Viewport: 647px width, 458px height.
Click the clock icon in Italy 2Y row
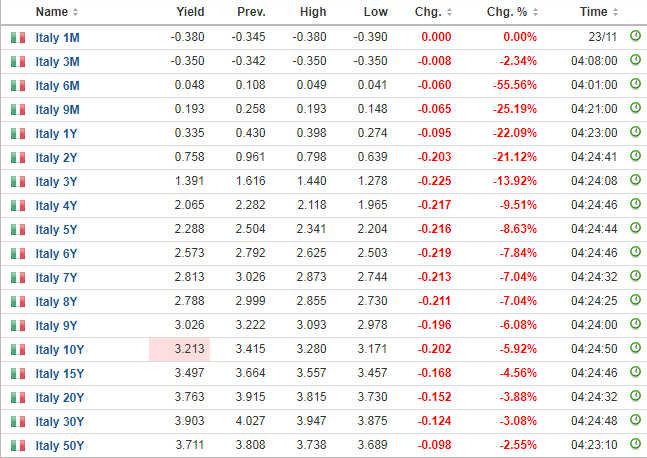click(635, 156)
